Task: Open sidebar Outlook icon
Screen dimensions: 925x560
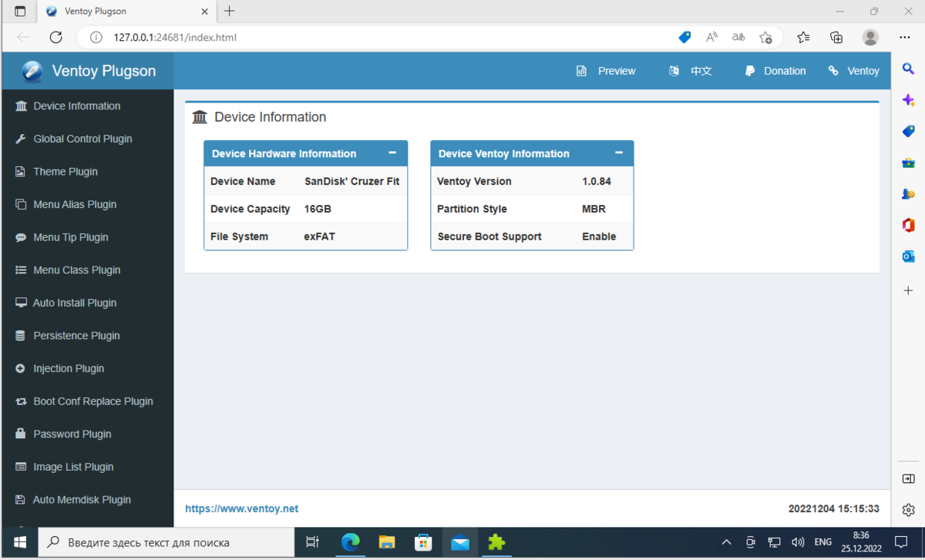Action: [908, 257]
